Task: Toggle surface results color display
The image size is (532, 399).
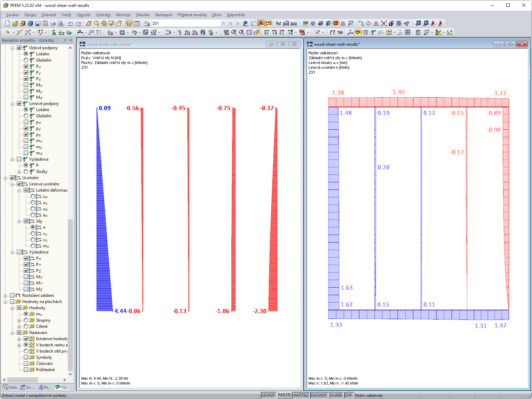Action: pyautogui.click(x=358, y=32)
